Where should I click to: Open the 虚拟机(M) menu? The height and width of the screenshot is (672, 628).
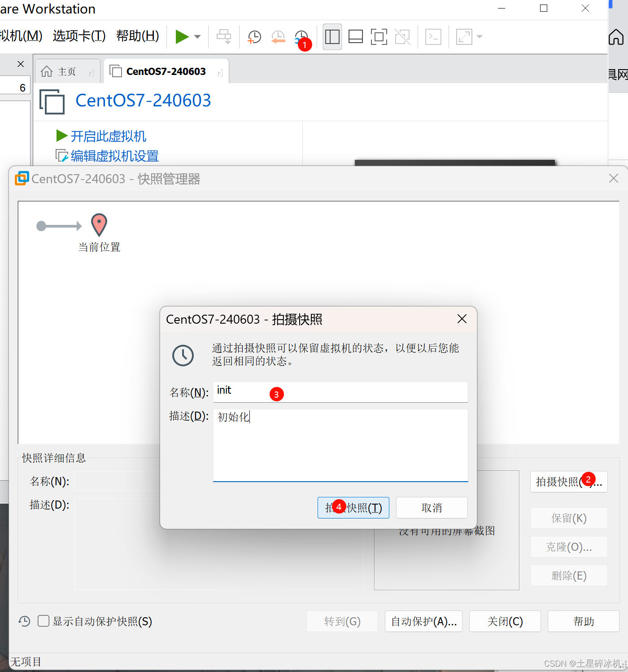point(21,35)
